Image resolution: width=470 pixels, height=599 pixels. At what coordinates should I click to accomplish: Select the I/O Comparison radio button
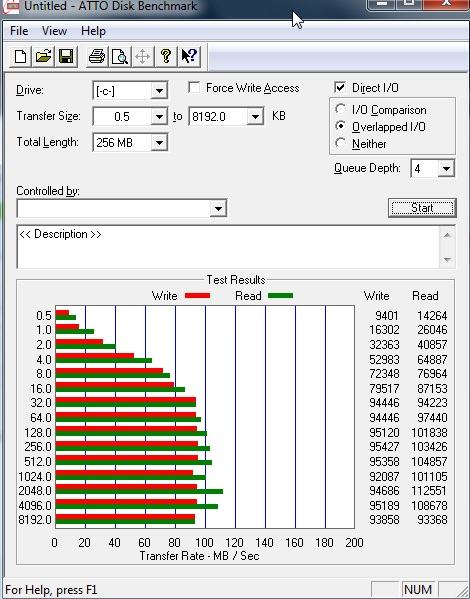pyautogui.click(x=340, y=109)
